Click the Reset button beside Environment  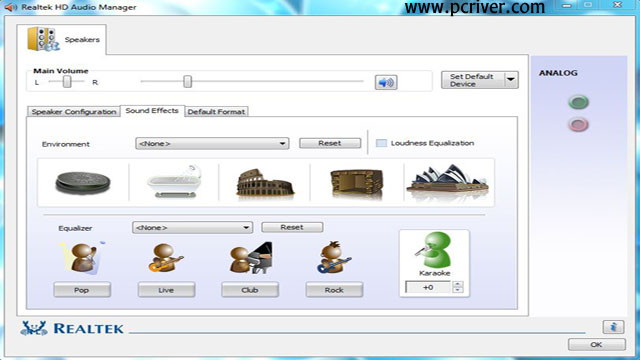click(330, 143)
